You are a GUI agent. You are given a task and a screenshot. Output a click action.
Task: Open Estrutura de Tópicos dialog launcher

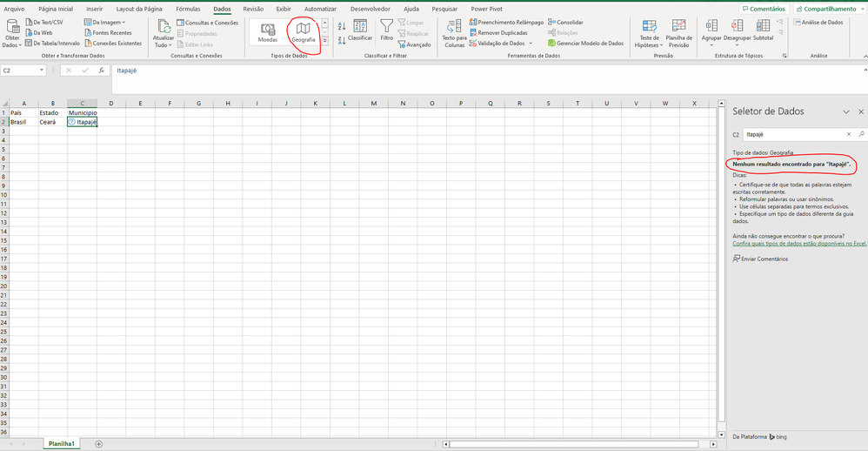point(785,56)
